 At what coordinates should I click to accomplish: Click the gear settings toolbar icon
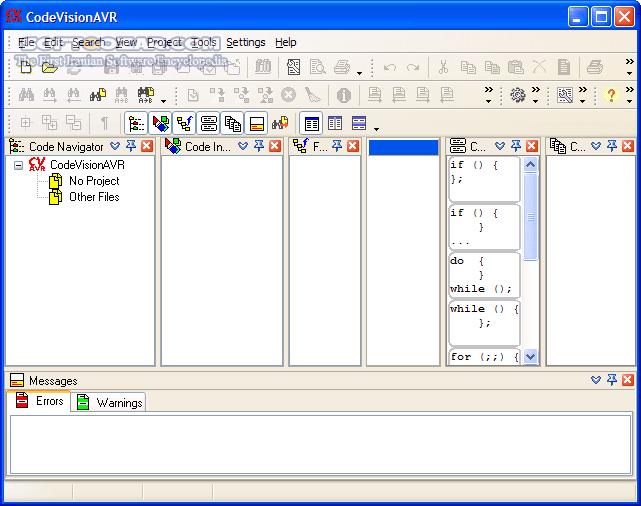click(517, 95)
